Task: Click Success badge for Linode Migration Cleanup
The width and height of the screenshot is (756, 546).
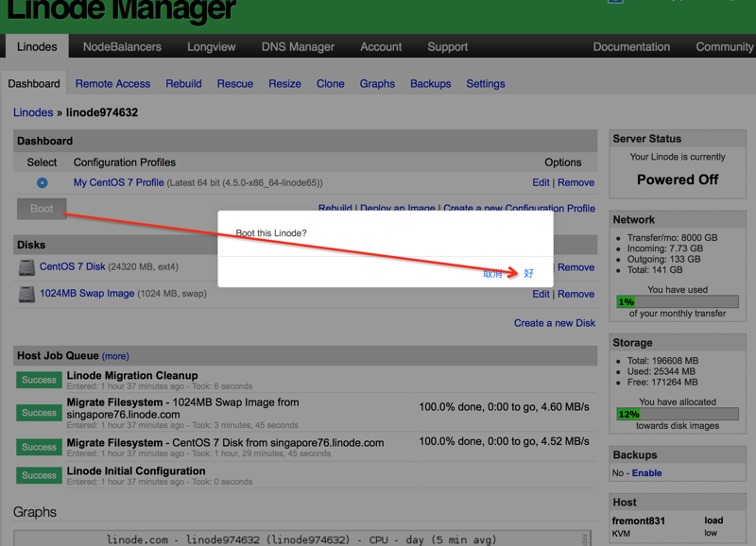Action: [39, 380]
